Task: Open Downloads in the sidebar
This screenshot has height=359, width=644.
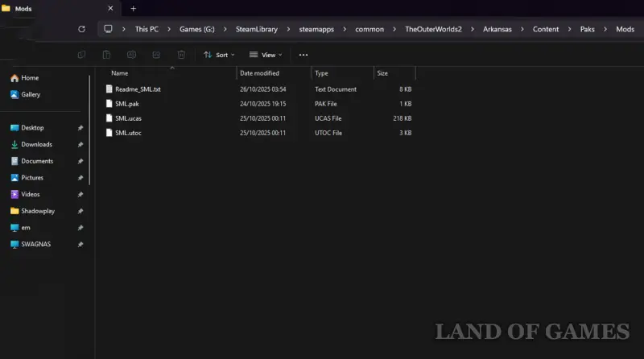Action: (36, 145)
